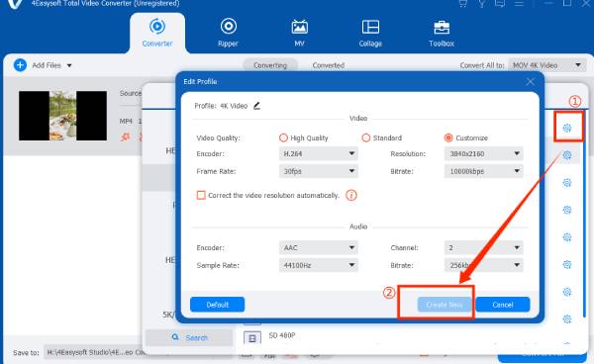Open the Sample Rate 44100Hz dropdown
The image size is (594, 364).
tap(318, 265)
